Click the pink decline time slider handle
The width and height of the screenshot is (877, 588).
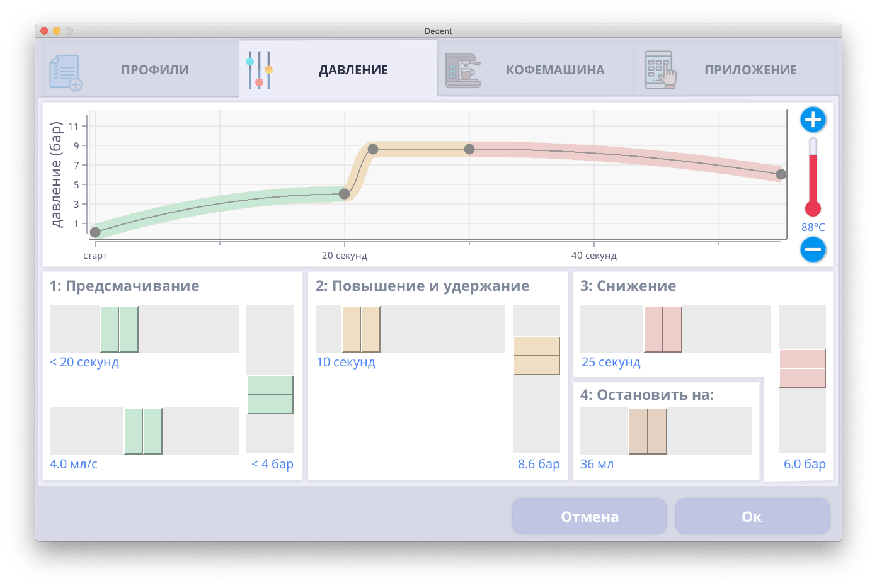(663, 329)
